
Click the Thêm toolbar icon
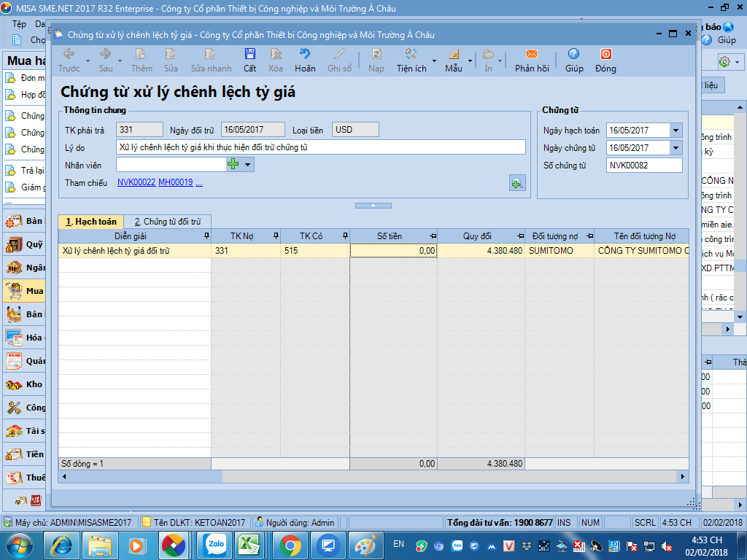(x=141, y=54)
